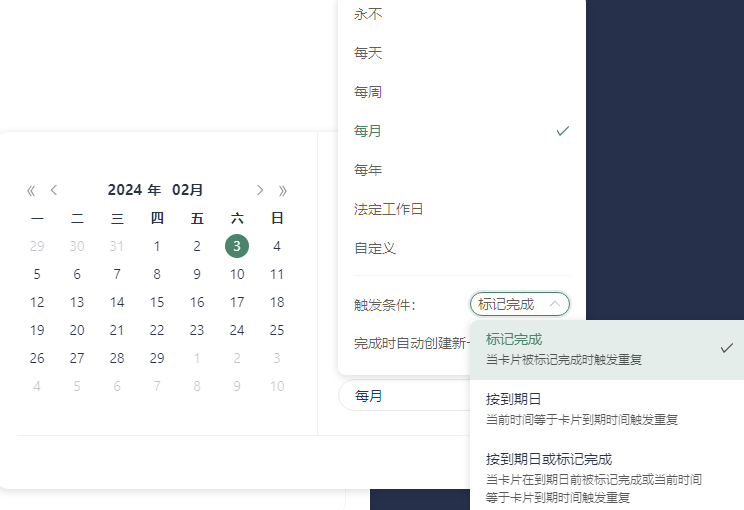This screenshot has width=744, height=510.
Task: Click the year 2024 年 header
Action: tap(134, 190)
